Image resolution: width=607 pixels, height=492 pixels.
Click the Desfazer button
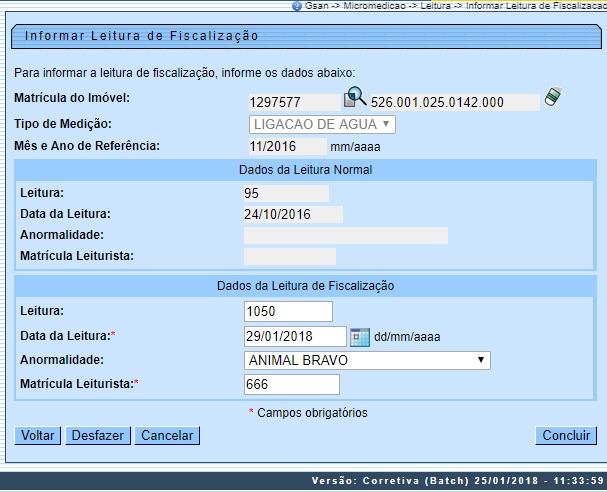click(x=98, y=435)
